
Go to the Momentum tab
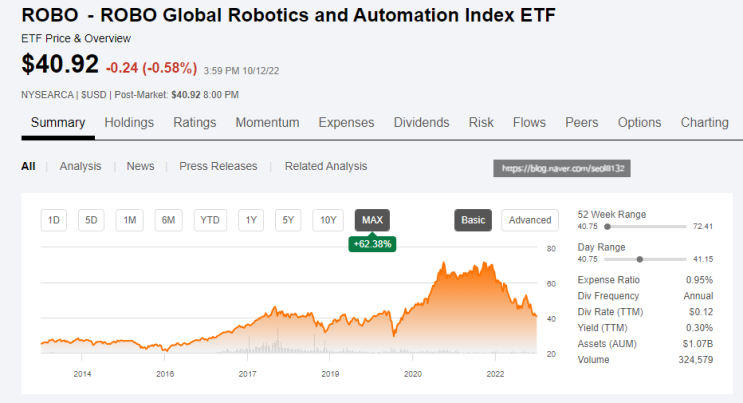coord(267,123)
